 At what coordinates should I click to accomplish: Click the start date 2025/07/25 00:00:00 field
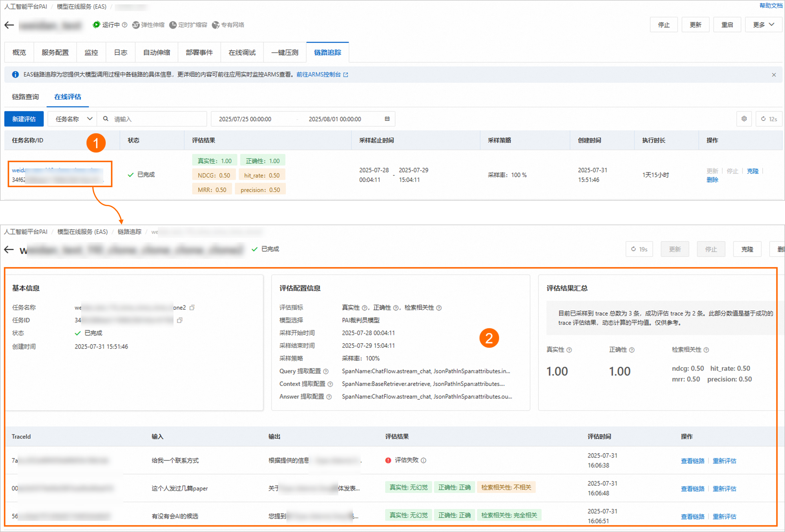tap(245, 119)
